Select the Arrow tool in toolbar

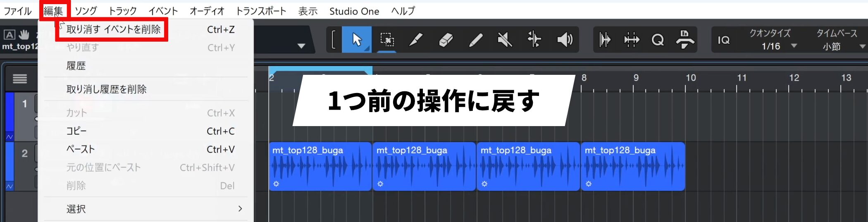[356, 40]
